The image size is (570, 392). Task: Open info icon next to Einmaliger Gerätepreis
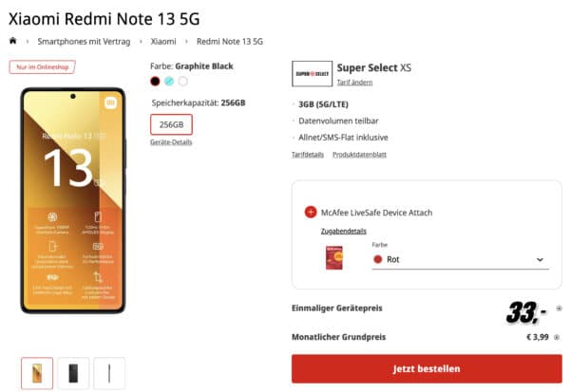(560, 308)
